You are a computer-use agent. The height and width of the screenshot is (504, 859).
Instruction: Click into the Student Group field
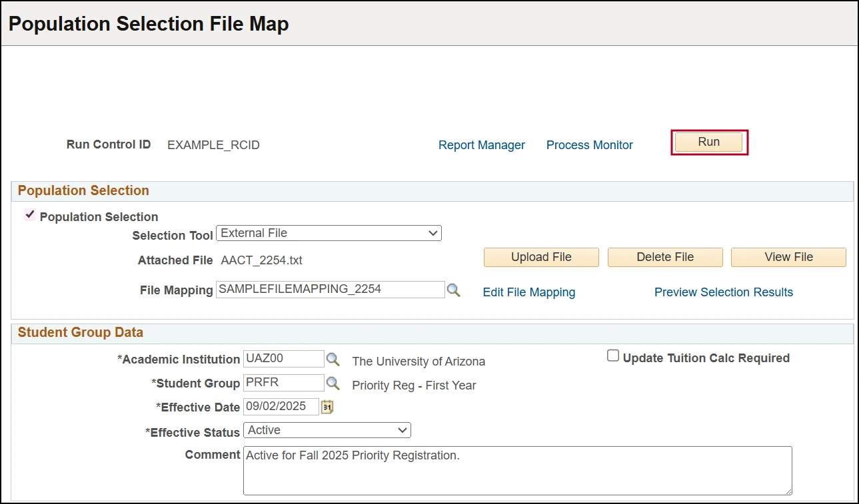[283, 383]
